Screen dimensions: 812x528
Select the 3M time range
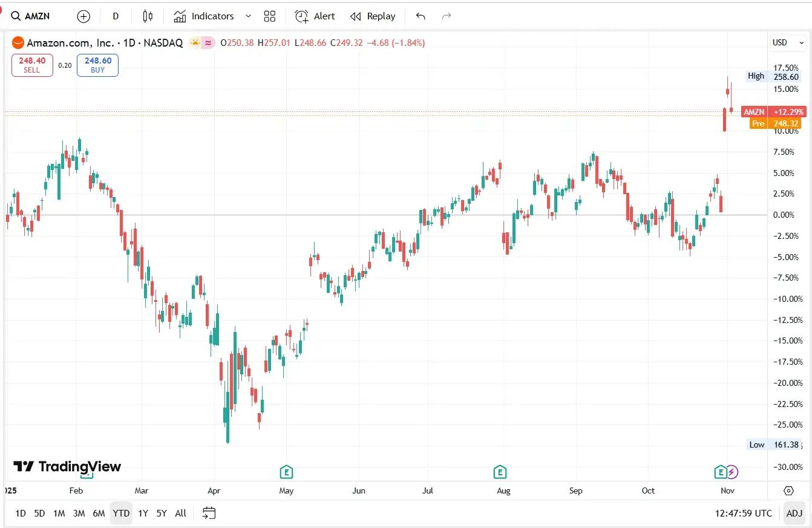79,513
